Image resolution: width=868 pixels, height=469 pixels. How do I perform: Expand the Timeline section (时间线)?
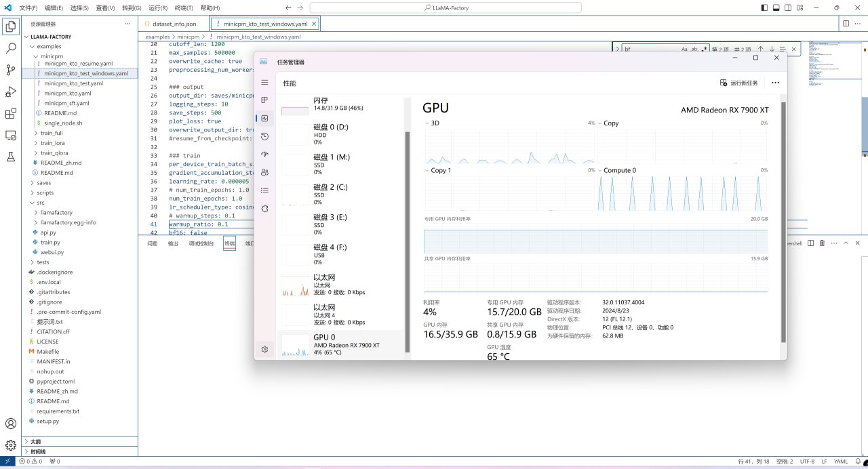(x=80, y=451)
